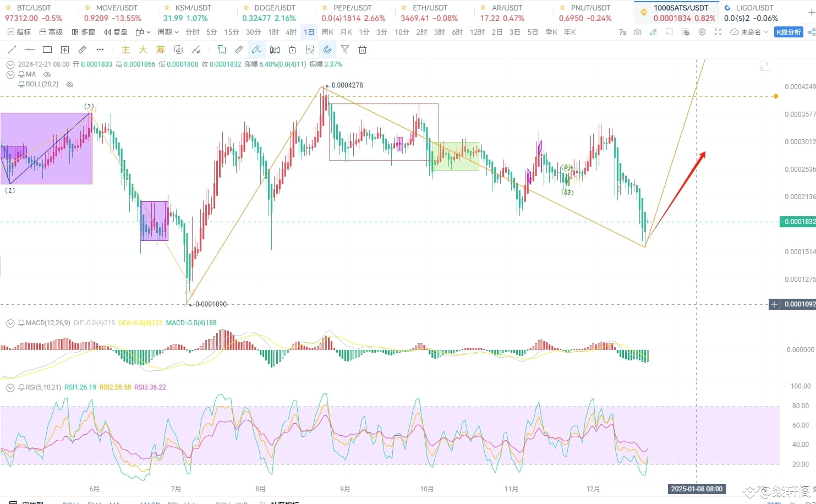The image size is (816, 504).
Task: Click the blue K线分析 button
Action: click(x=788, y=32)
